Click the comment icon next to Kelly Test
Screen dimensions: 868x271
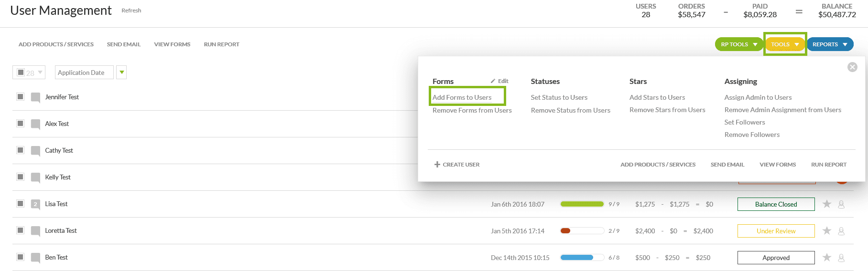pyautogui.click(x=35, y=177)
